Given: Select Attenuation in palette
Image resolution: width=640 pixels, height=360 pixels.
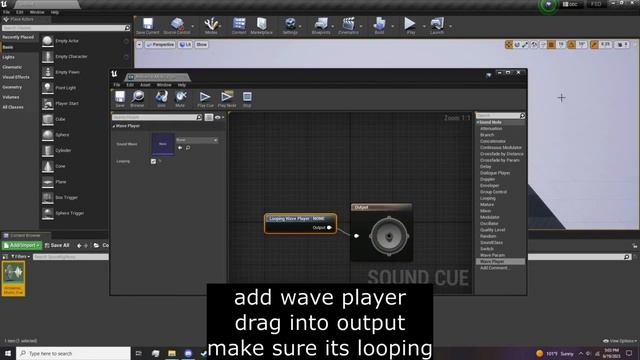Looking at the screenshot, I should tap(491, 129).
